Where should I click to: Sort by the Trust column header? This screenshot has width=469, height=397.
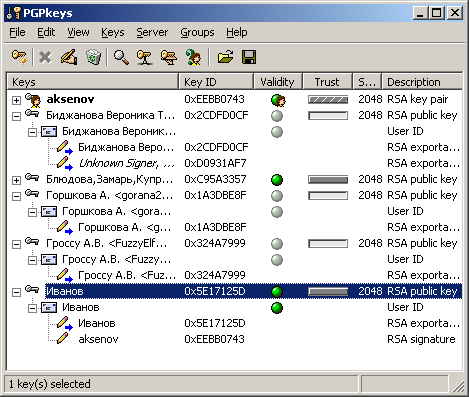(327, 82)
